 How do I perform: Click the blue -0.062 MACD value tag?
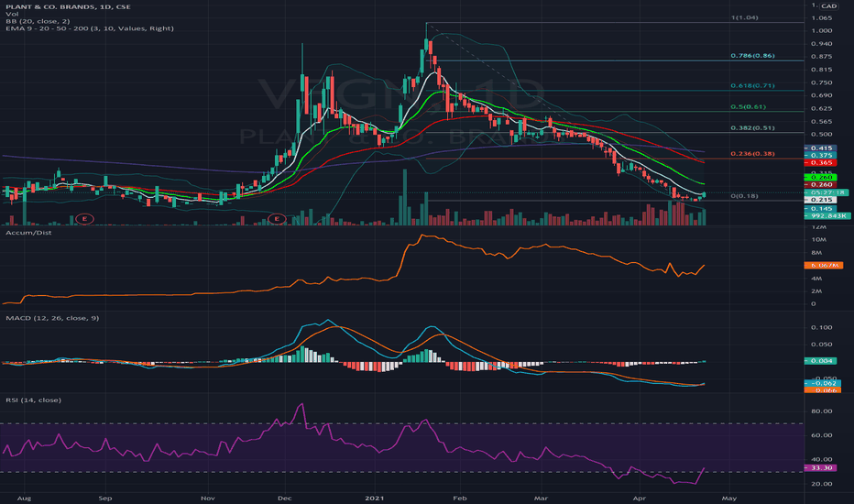point(823,383)
